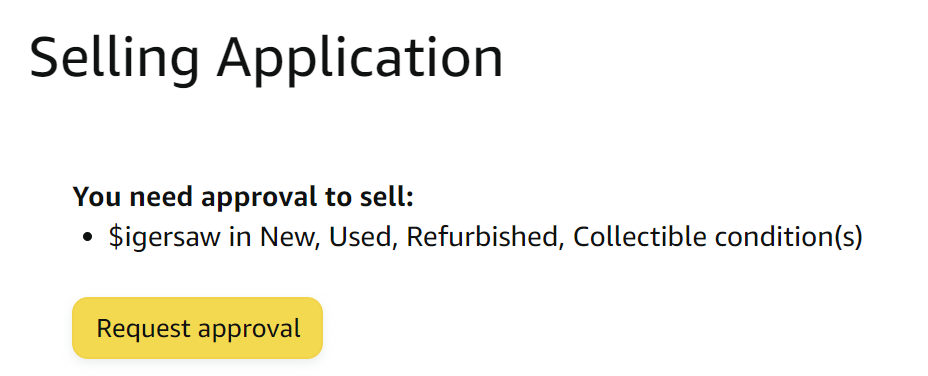The height and width of the screenshot is (376, 928).
Task: Click the word 'Selling' in the heading
Action: [x=114, y=60]
